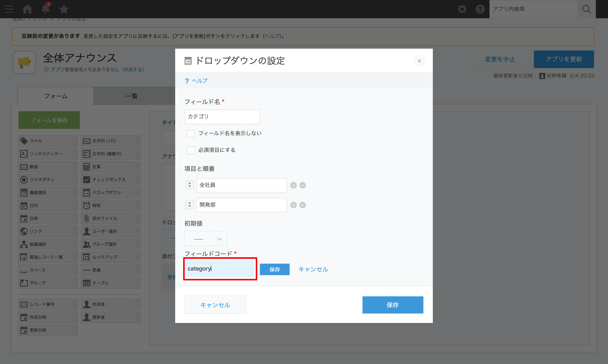Open the 初期値 dropdown
The height and width of the screenshot is (364, 608).
(x=206, y=239)
